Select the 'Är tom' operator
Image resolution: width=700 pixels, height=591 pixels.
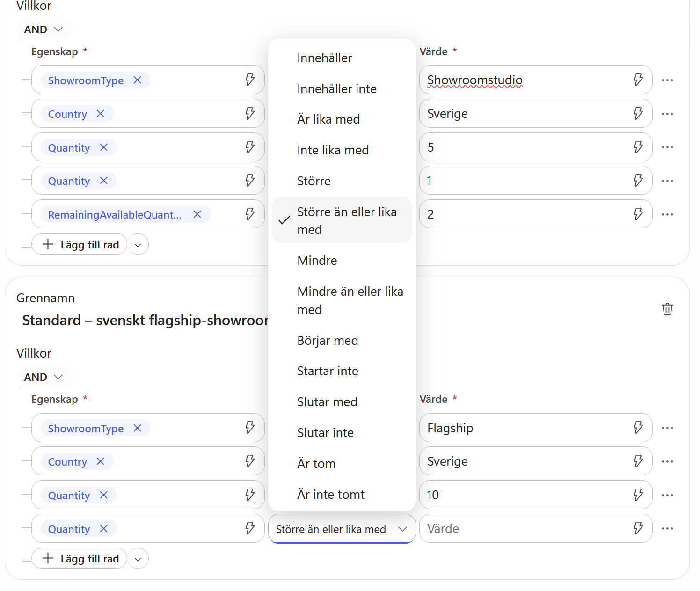[342, 463]
